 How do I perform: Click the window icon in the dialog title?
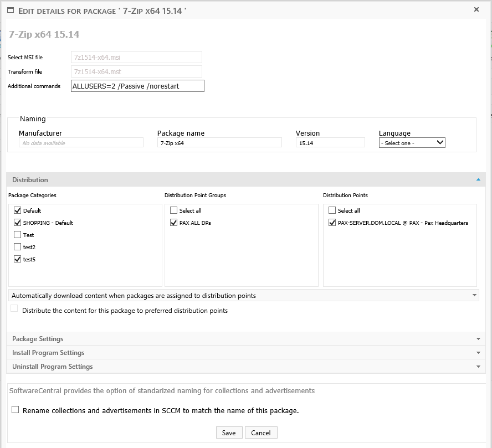click(x=11, y=11)
